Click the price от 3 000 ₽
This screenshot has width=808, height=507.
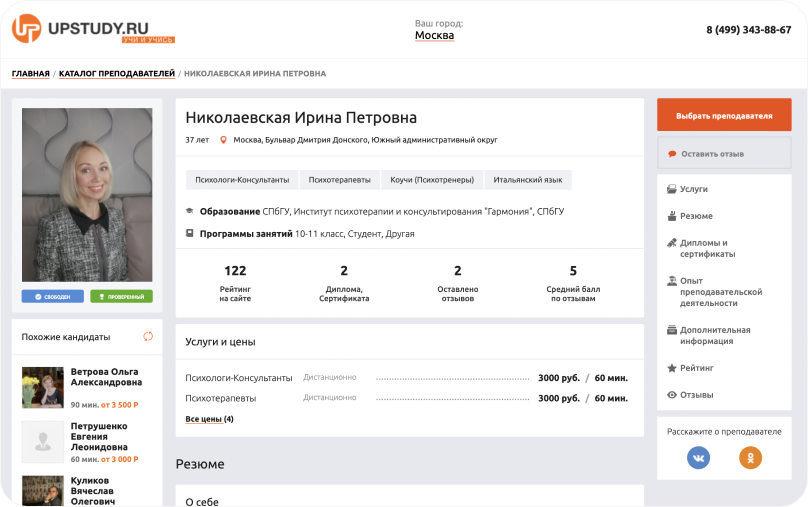coord(120,459)
